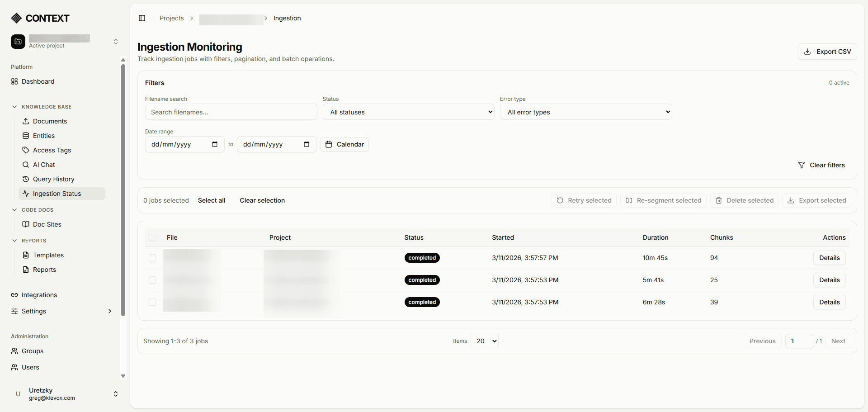Open the Documents section
The width and height of the screenshot is (868, 412).
pos(50,121)
